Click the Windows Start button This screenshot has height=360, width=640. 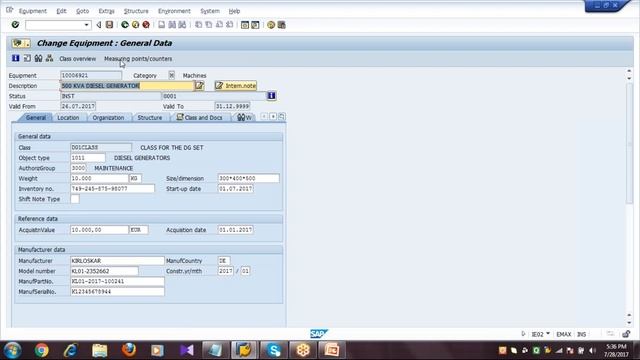[x=12, y=350]
